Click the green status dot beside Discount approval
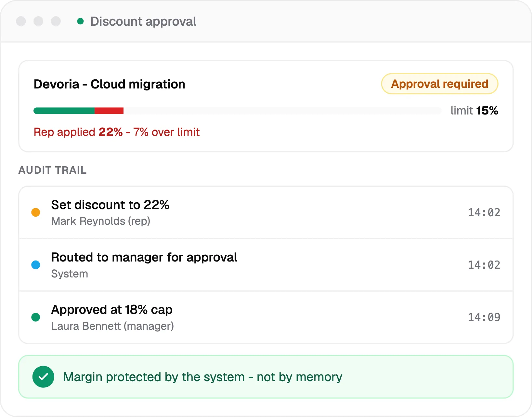Image resolution: width=532 pixels, height=417 pixels. 80,21
